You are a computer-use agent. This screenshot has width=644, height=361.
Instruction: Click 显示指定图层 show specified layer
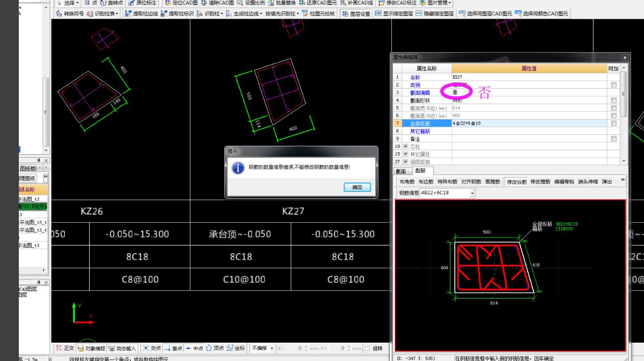[x=394, y=14]
